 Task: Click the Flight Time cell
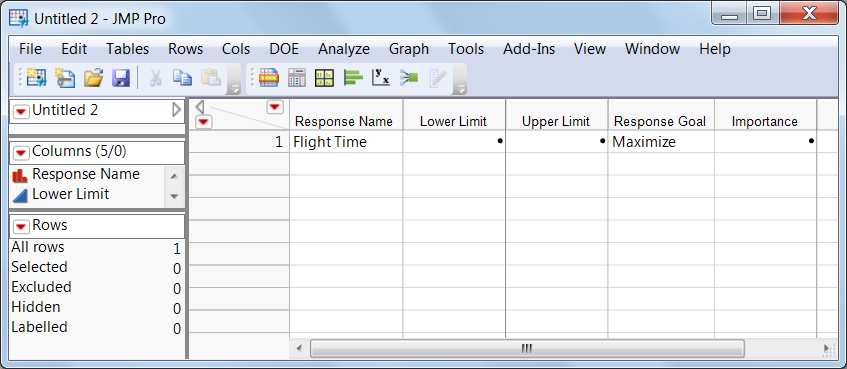point(346,142)
